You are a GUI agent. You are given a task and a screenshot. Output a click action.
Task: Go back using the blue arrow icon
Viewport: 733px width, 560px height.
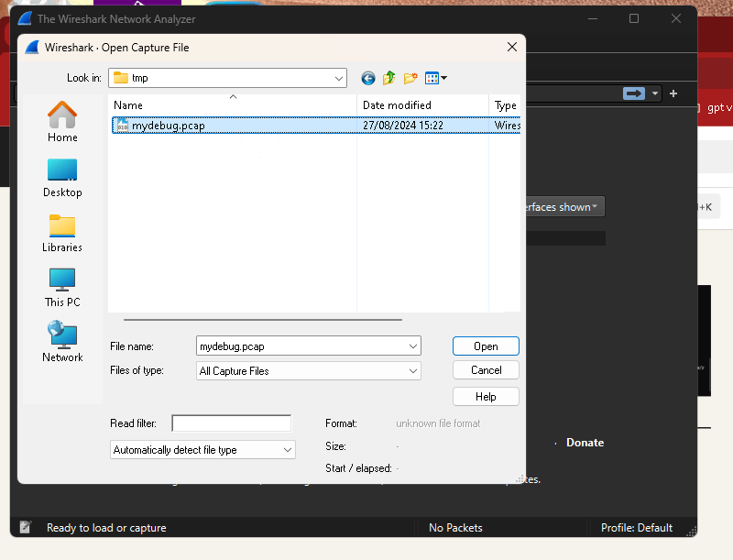(368, 78)
